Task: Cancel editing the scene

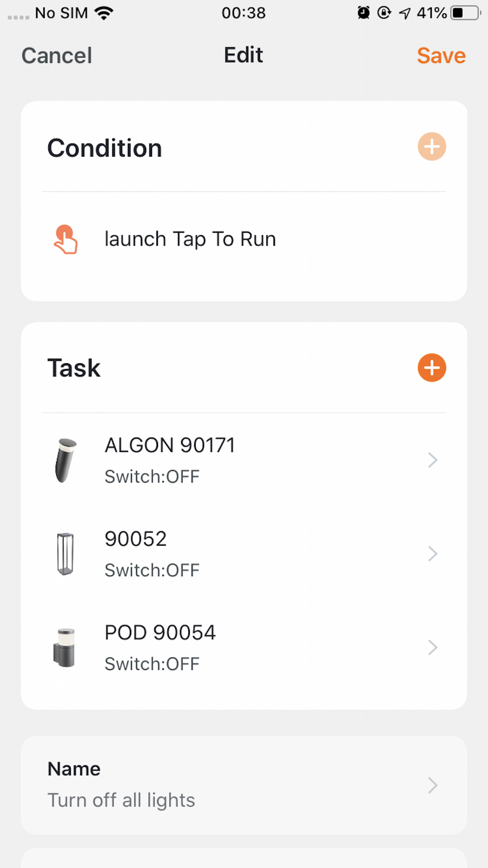Action: click(x=57, y=56)
